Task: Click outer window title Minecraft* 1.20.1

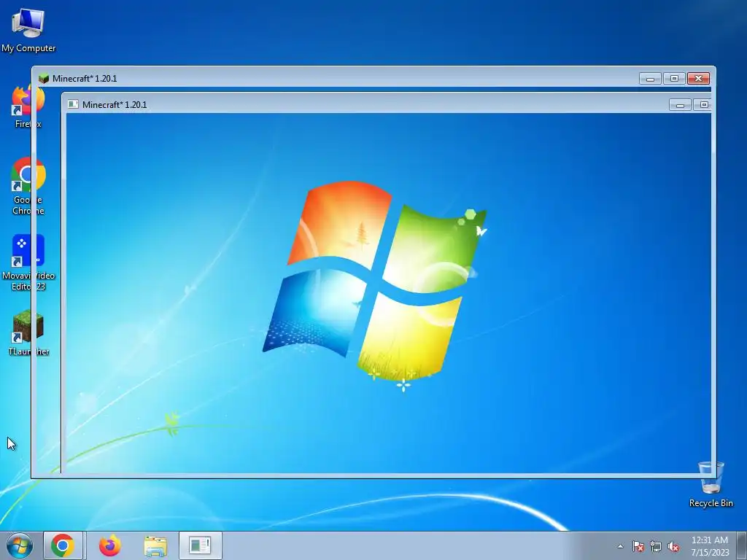Action: [85, 79]
